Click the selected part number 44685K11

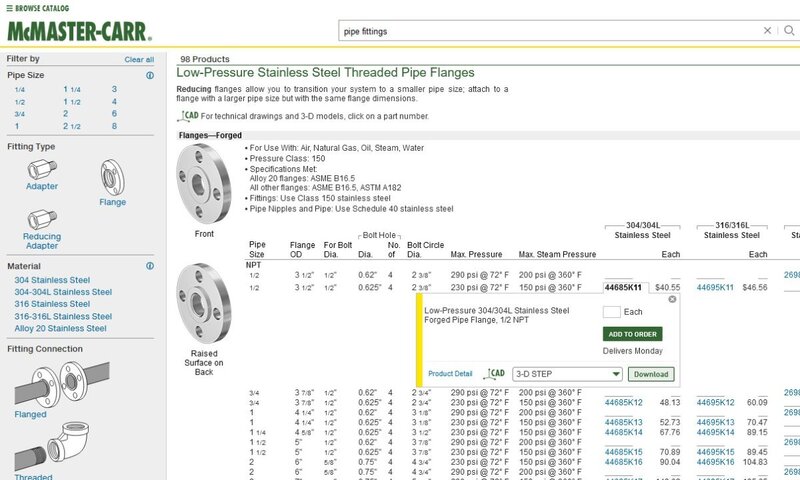[x=623, y=288]
